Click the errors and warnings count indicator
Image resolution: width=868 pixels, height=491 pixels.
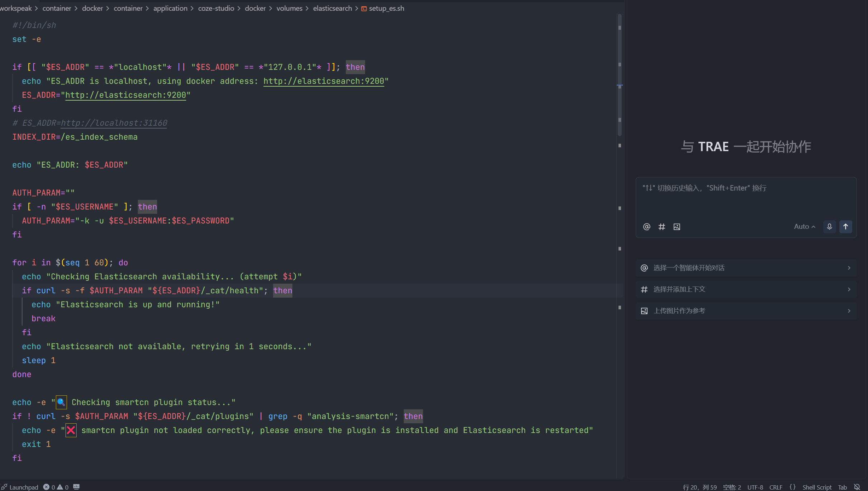pyautogui.click(x=56, y=487)
